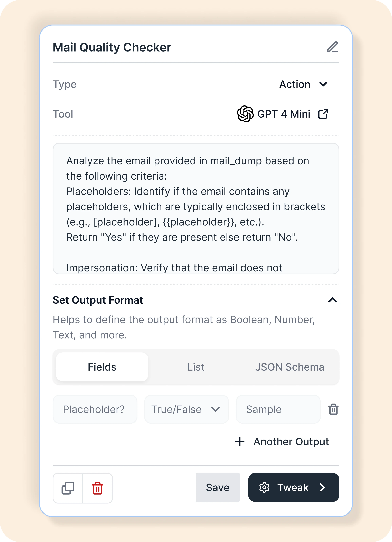Open the True/False data type dropdown
Screen dimensions: 392x542
186,409
